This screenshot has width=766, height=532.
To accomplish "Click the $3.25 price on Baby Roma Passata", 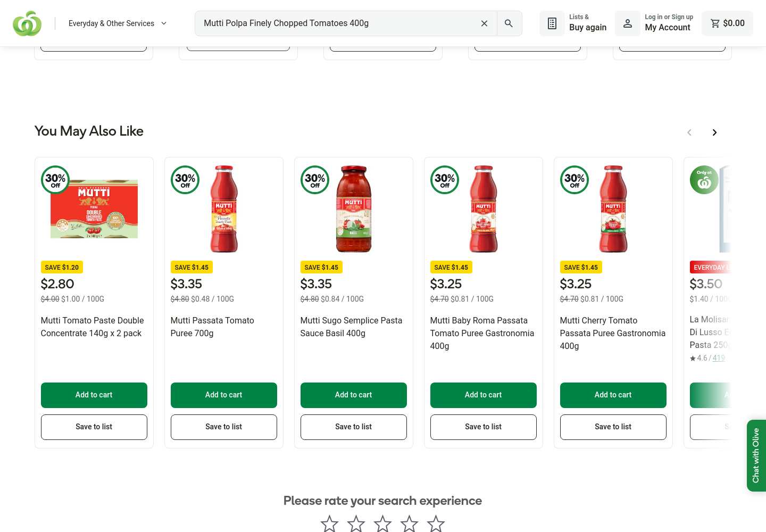I will click(446, 284).
